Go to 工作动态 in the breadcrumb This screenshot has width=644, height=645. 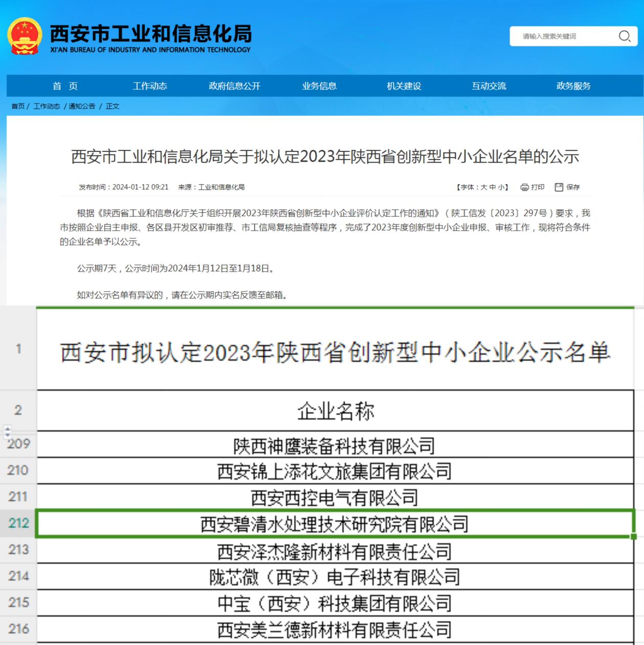pyautogui.click(x=47, y=106)
